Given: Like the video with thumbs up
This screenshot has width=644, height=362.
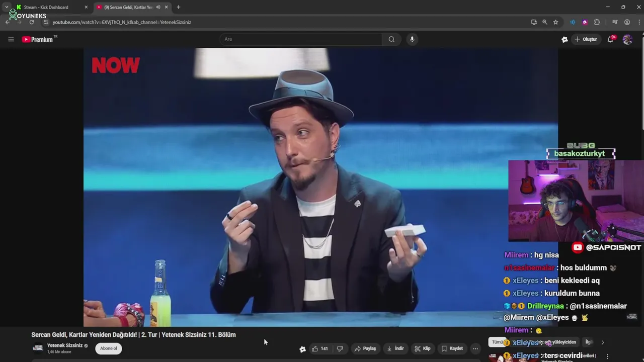Looking at the screenshot, I should [319, 348].
